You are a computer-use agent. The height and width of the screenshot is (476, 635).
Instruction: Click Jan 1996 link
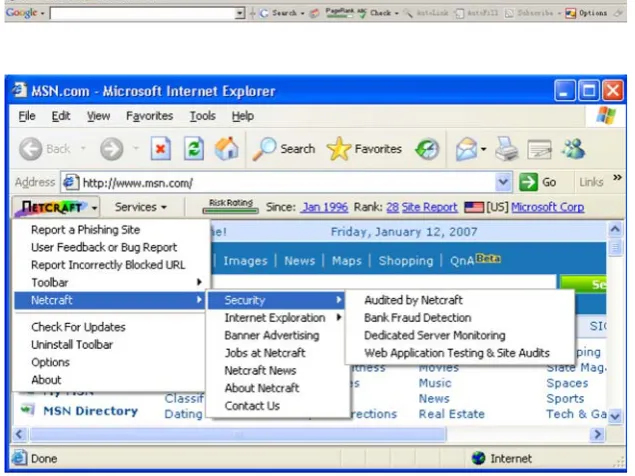point(325,207)
